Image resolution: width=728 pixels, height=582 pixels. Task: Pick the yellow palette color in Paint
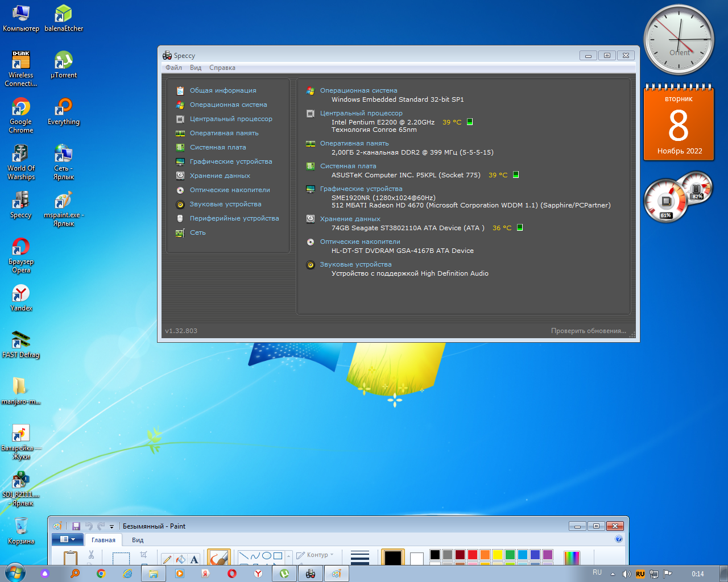pyautogui.click(x=498, y=555)
